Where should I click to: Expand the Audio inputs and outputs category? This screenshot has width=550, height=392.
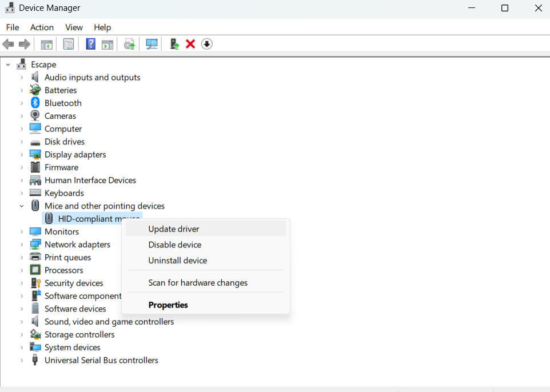(x=22, y=77)
